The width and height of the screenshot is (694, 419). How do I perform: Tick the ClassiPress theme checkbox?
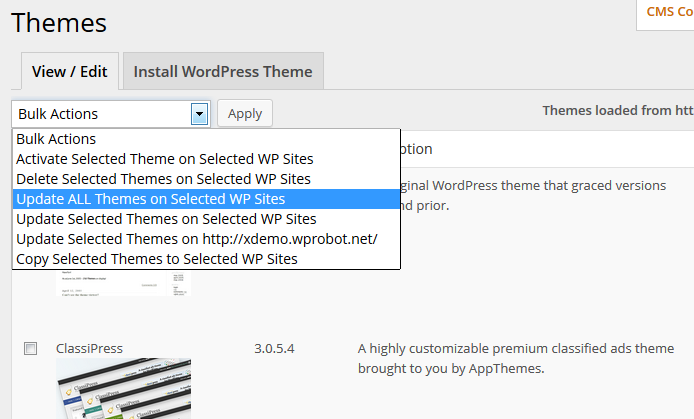pos(31,348)
